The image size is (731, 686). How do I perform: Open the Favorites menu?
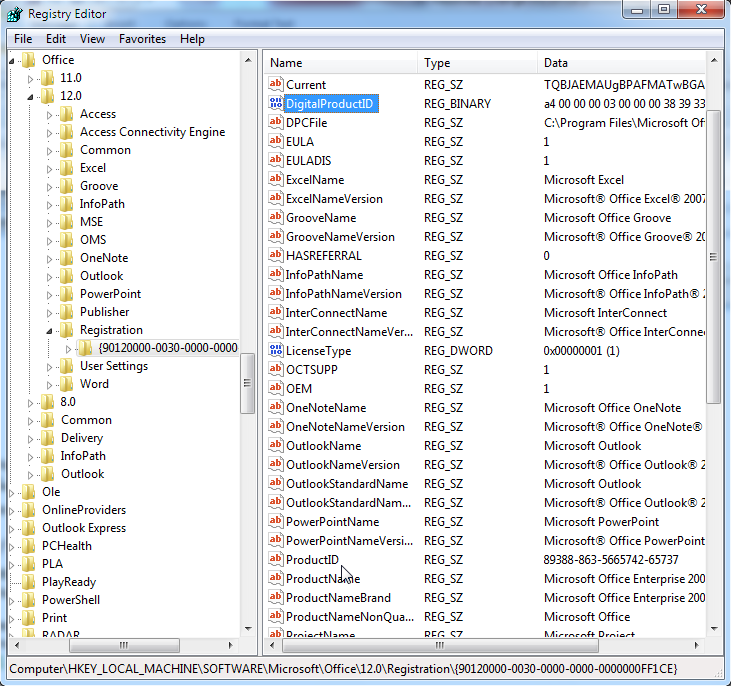point(142,39)
